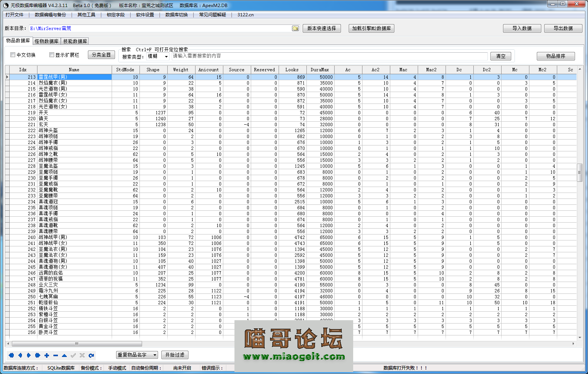The height and width of the screenshot is (374, 588).
Task: Click the horizontal scrollbar thumb under table
Action: (x=76, y=344)
